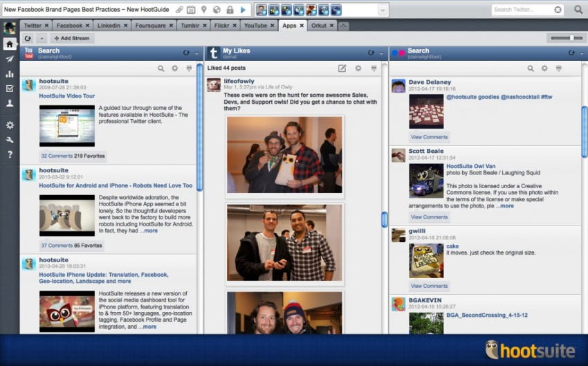This screenshot has height=366, width=588.
Task: Click the globe targeting icon in compose box
Action: click(x=217, y=10)
